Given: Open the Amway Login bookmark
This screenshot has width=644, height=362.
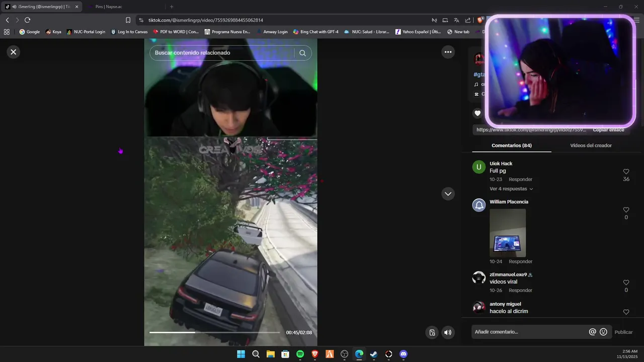Looking at the screenshot, I should pyautogui.click(x=272, y=32).
